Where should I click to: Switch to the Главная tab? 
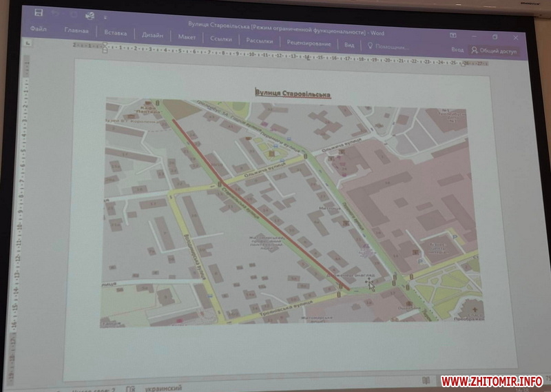pyautogui.click(x=76, y=31)
